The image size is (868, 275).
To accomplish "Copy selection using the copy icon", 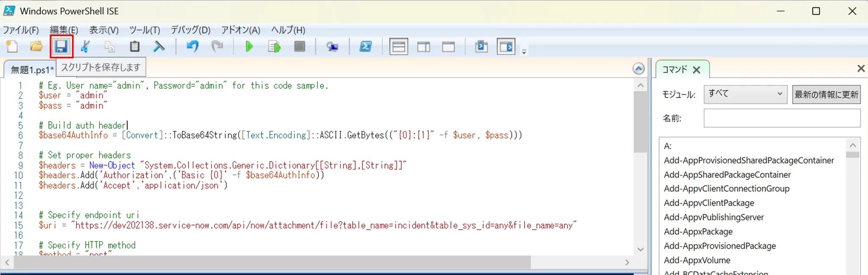I will coord(110,46).
